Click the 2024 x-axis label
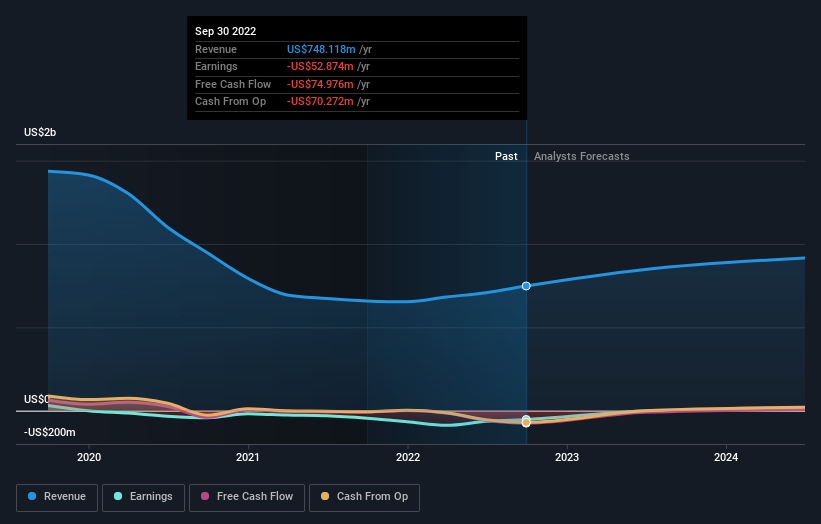 click(x=726, y=457)
